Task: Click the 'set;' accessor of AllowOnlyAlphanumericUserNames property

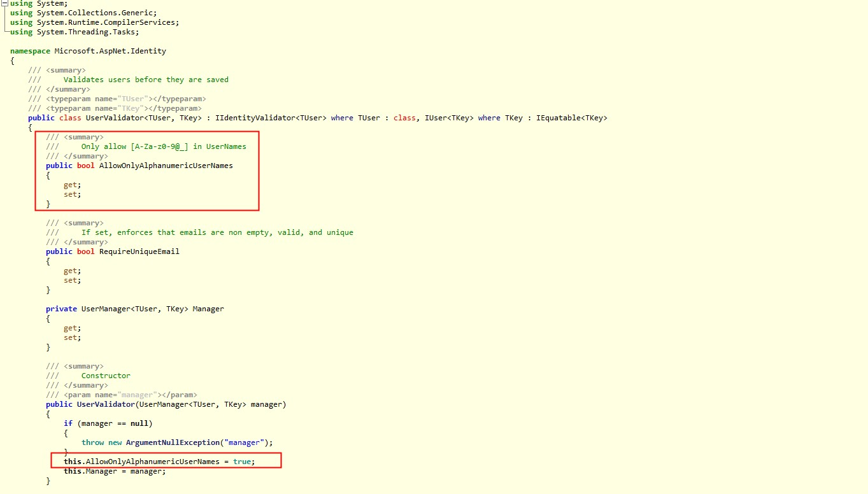Action: (73, 194)
